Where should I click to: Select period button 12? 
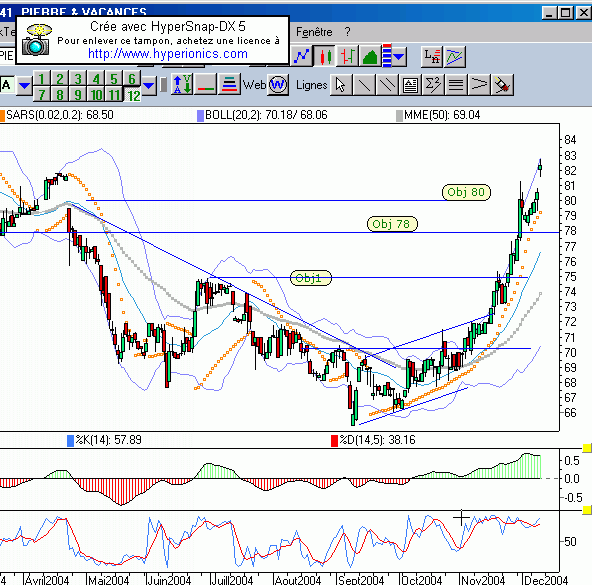pyautogui.click(x=133, y=95)
